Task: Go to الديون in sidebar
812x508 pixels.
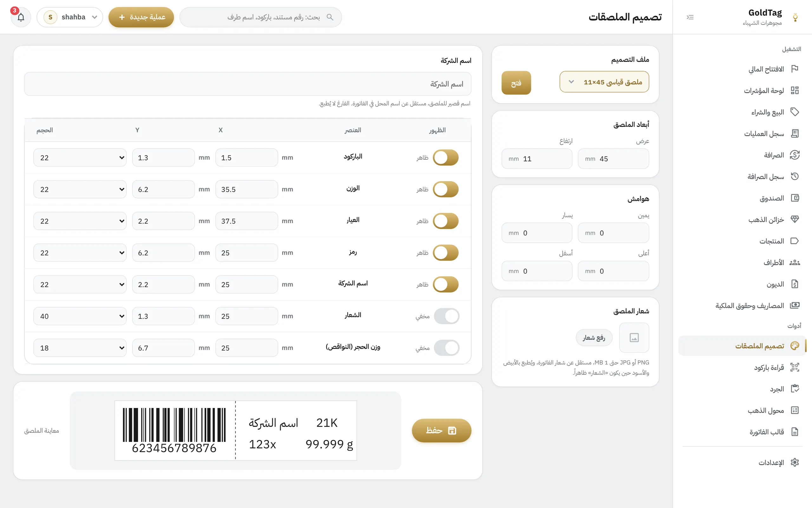Action: click(742, 284)
